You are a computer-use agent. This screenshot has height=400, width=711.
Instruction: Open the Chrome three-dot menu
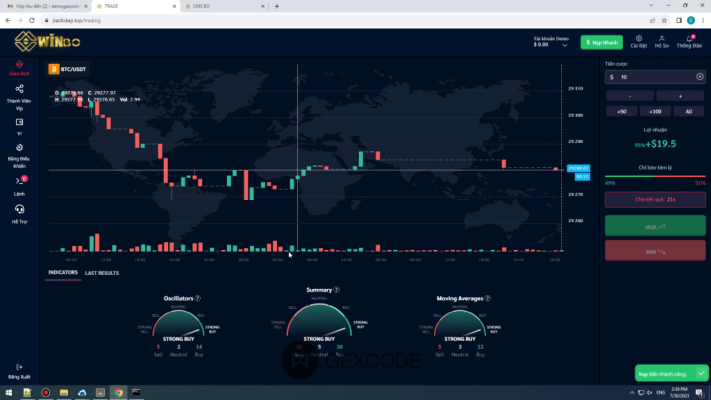[703, 20]
